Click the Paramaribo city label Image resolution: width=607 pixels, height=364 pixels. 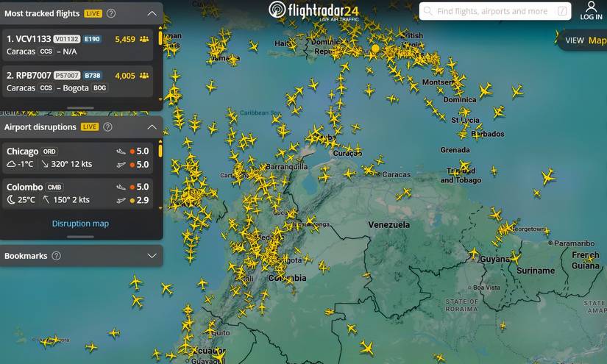(574, 243)
